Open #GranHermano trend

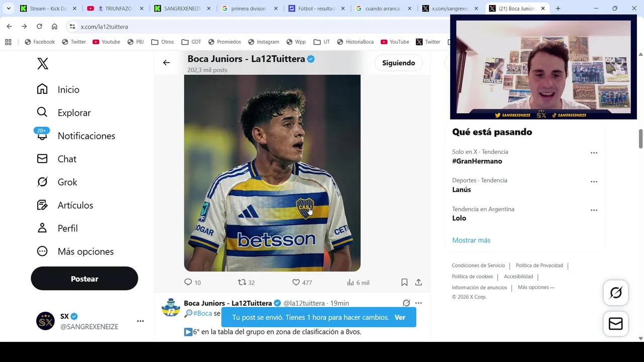point(477,161)
